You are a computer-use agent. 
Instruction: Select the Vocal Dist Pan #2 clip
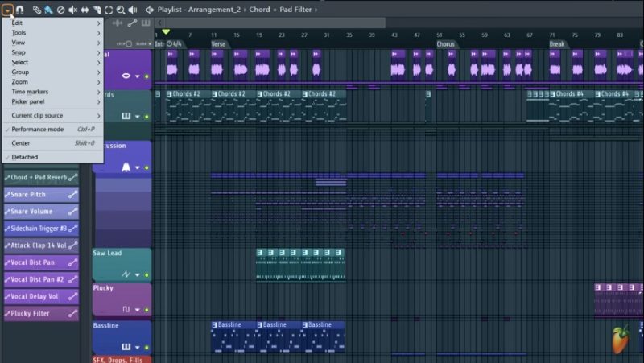click(x=41, y=279)
